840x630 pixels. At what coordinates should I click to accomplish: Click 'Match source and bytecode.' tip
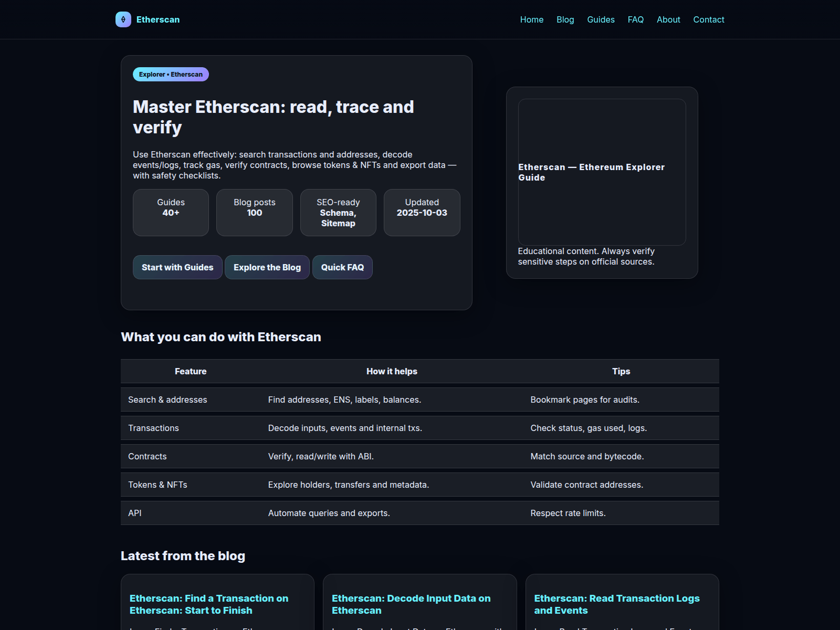pos(587,456)
